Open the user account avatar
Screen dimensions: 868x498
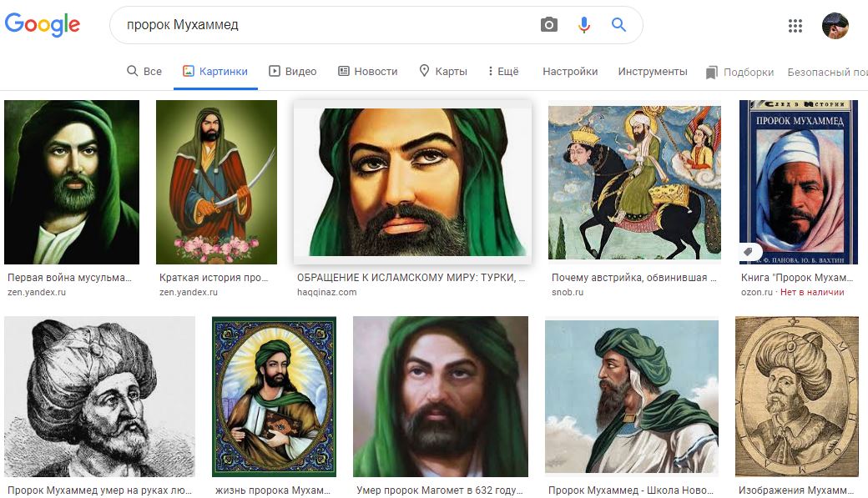835,26
